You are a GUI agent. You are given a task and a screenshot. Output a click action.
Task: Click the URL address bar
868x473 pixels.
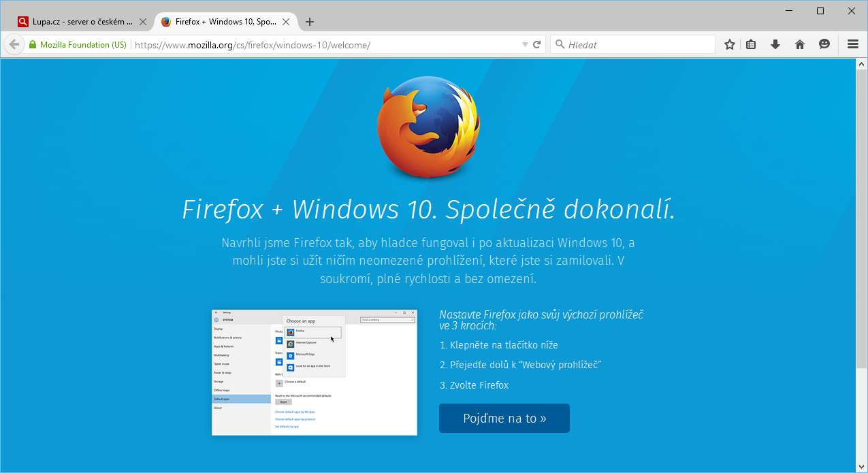(x=327, y=44)
